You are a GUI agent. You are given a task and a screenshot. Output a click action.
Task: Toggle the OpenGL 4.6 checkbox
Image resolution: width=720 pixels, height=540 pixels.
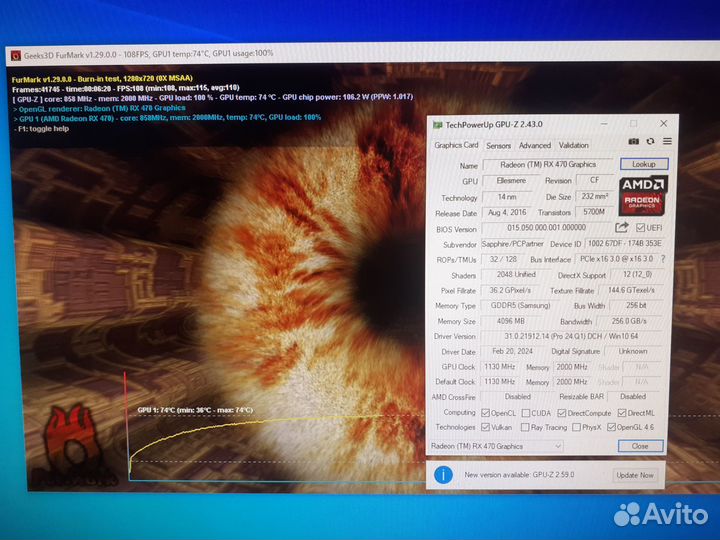click(x=611, y=428)
